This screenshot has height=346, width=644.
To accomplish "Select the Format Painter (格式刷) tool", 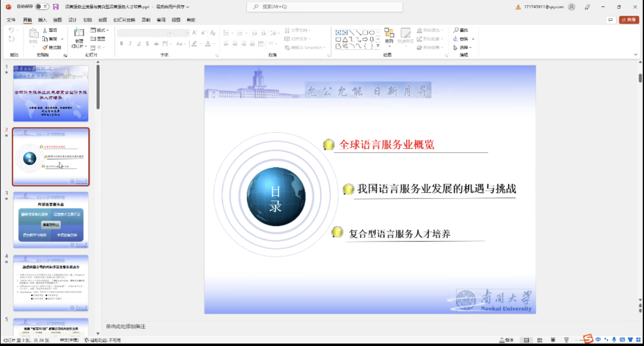I will coord(45,47).
